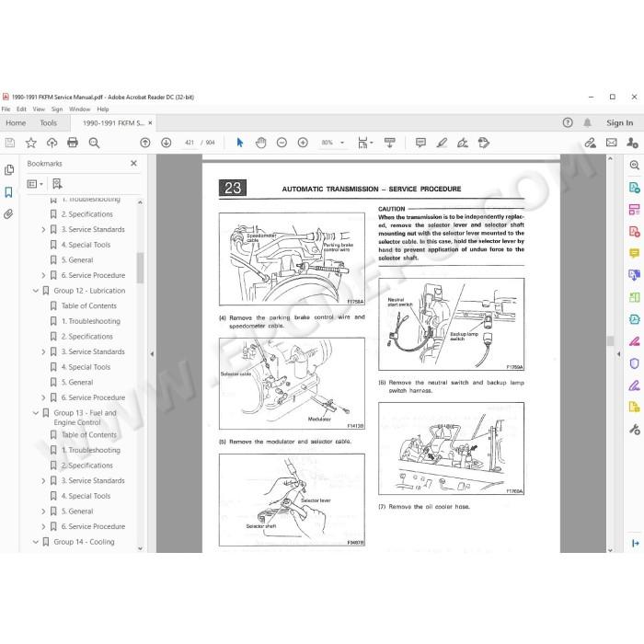This screenshot has height=644, width=644.
Task: Collapse Group 14 - Cooling
Action: (36, 542)
